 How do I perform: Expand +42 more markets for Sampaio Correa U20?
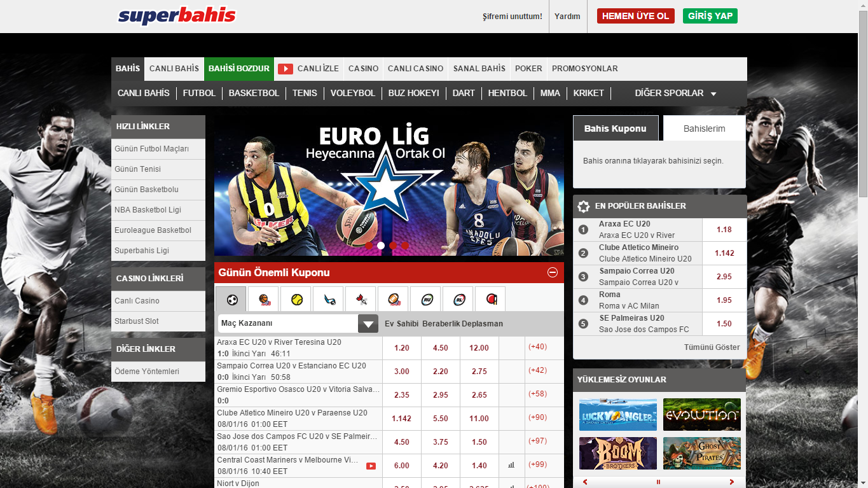pos(537,370)
